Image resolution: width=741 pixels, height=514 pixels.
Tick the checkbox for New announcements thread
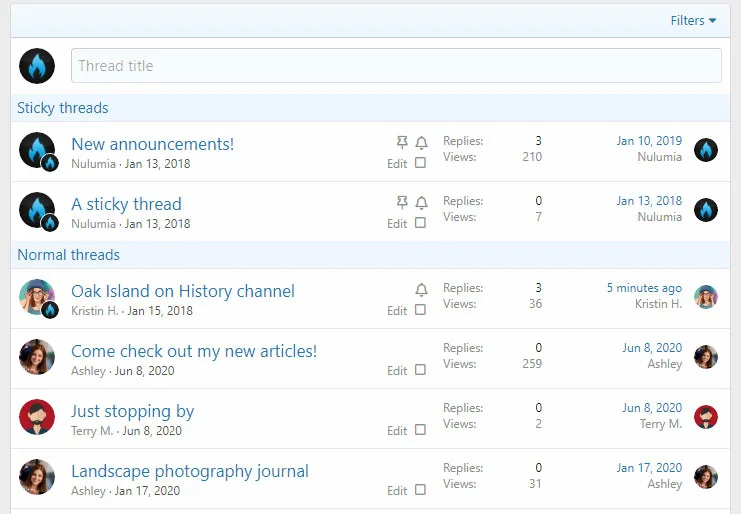[420, 163]
